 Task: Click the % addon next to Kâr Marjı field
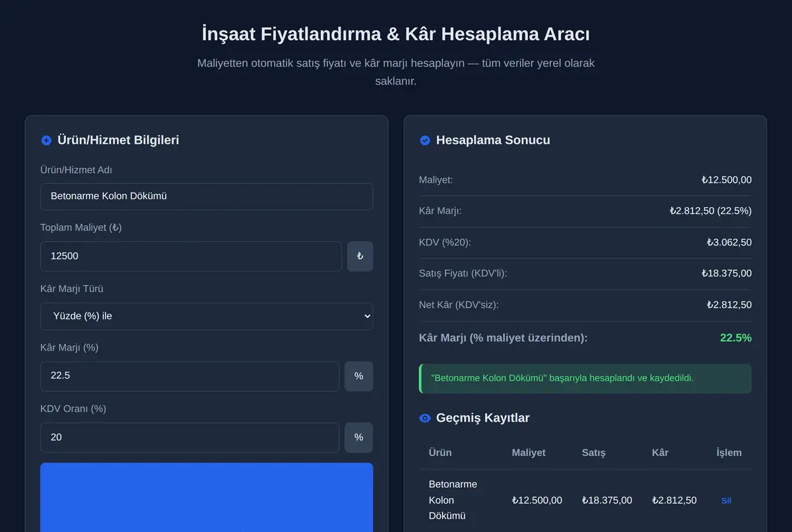358,376
